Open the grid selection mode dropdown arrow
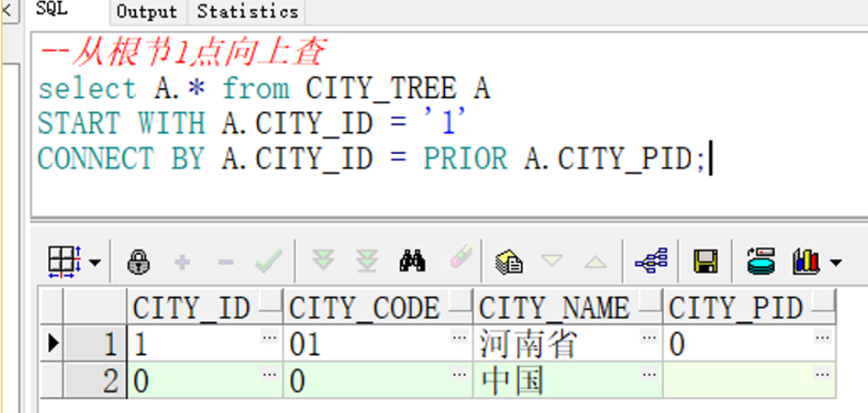 click(95, 262)
